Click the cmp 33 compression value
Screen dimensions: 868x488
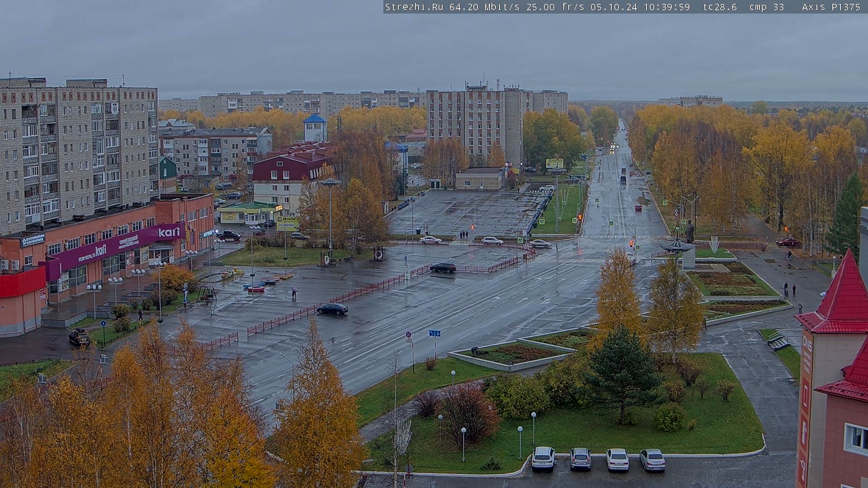[767, 7]
